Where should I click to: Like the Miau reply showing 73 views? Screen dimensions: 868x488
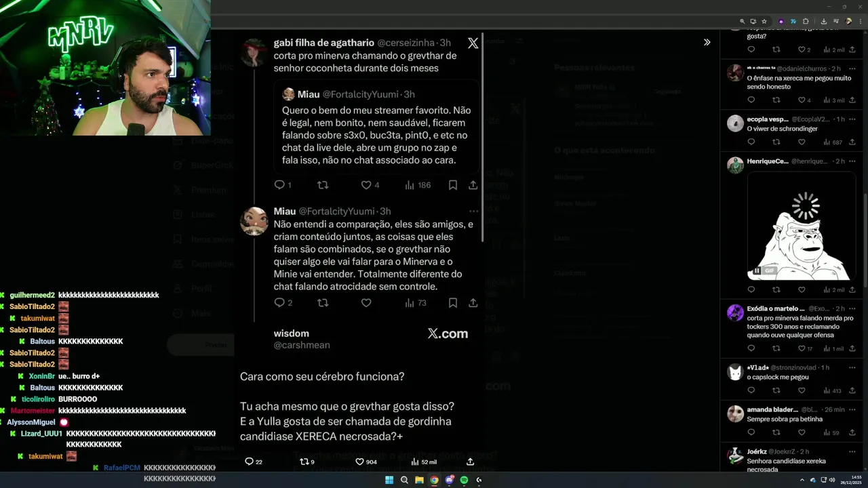[x=366, y=303]
